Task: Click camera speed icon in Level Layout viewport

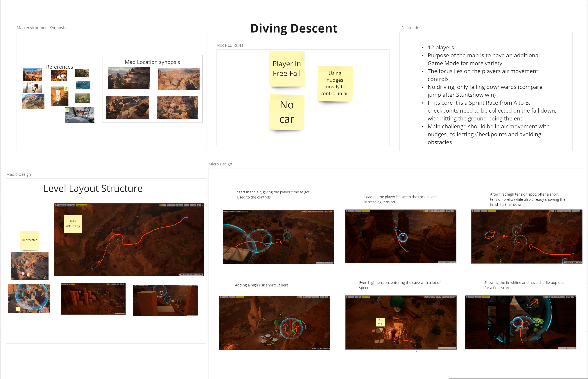Action: pos(199,205)
